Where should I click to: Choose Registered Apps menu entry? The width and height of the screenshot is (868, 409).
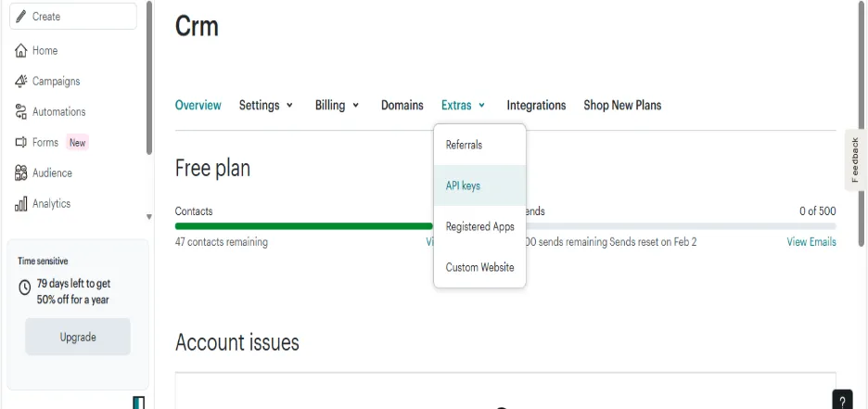[480, 227]
